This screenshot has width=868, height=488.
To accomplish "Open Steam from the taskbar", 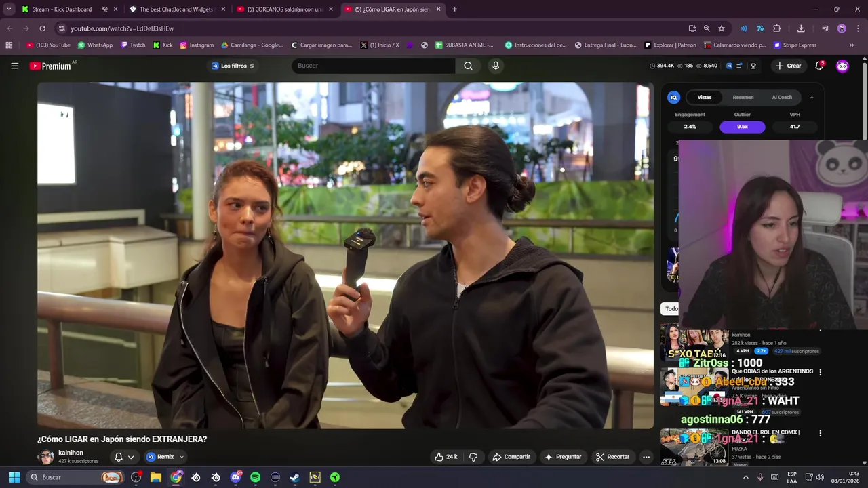I will 295,477.
